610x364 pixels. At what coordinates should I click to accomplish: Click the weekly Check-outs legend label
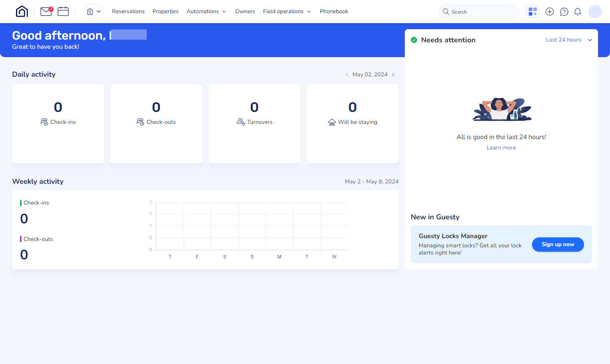38,239
